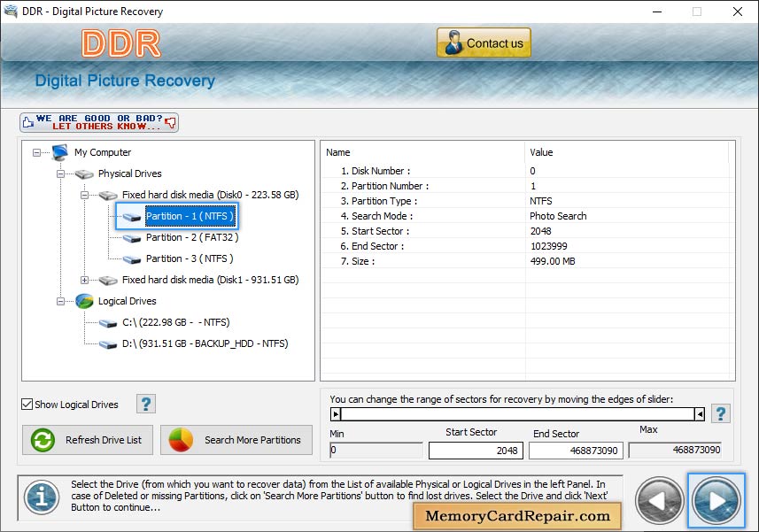This screenshot has height=532, width=759.
Task: Click the sector range slider track
Action: (x=517, y=414)
